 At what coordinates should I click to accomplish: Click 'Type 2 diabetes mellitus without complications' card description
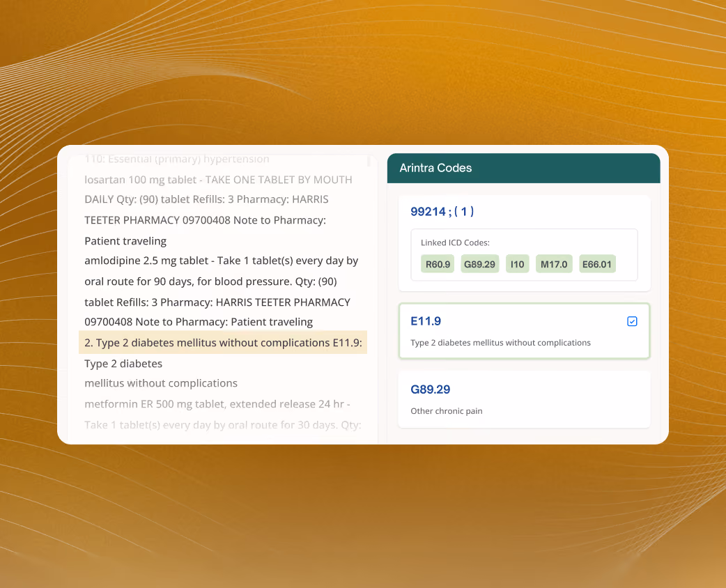(x=500, y=343)
